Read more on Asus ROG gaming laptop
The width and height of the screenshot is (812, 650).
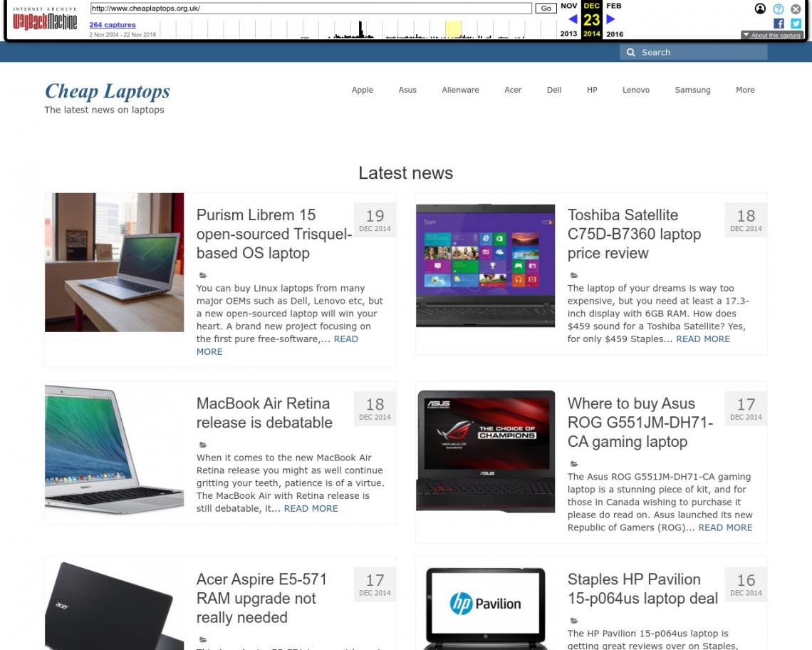pyautogui.click(x=725, y=527)
